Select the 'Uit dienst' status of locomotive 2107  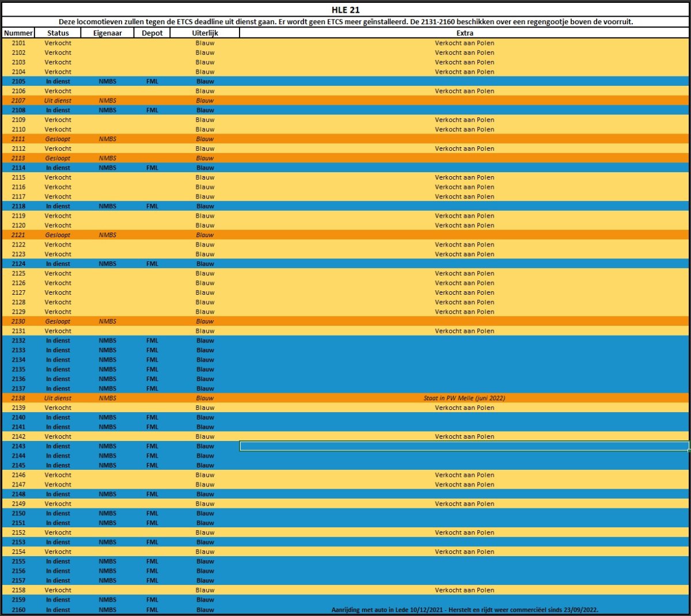[x=58, y=101]
